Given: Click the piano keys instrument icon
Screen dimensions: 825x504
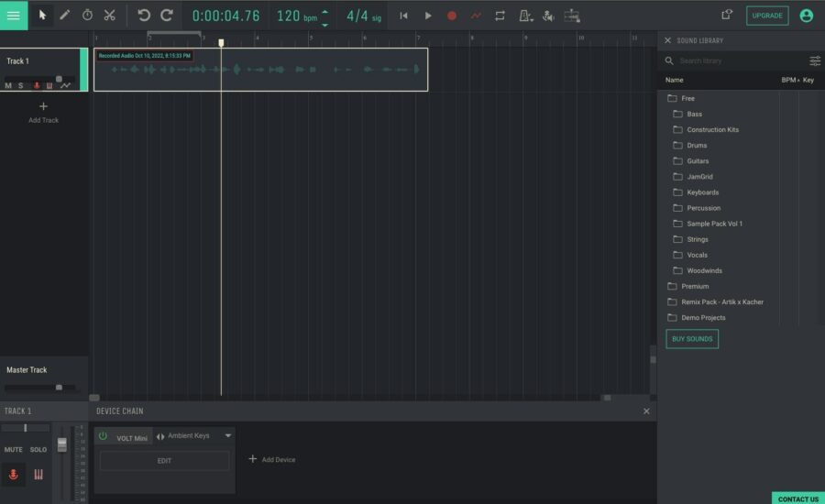Looking at the screenshot, I should (x=38, y=474).
